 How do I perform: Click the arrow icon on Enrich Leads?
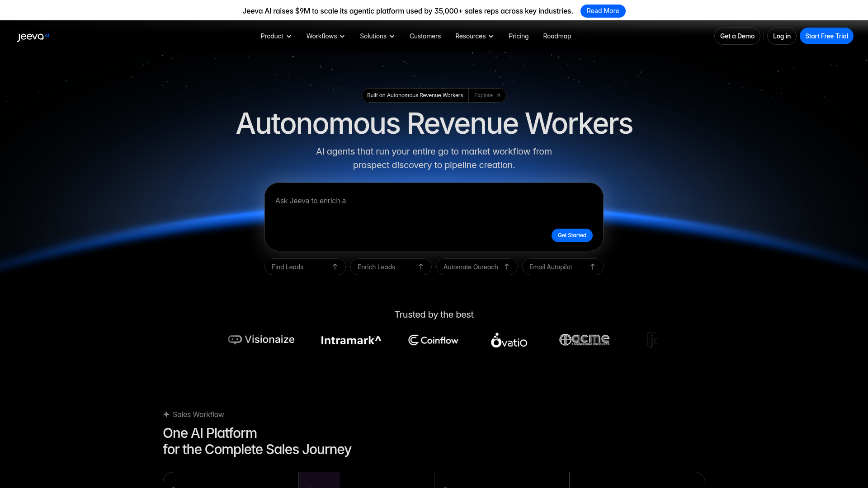point(421,267)
